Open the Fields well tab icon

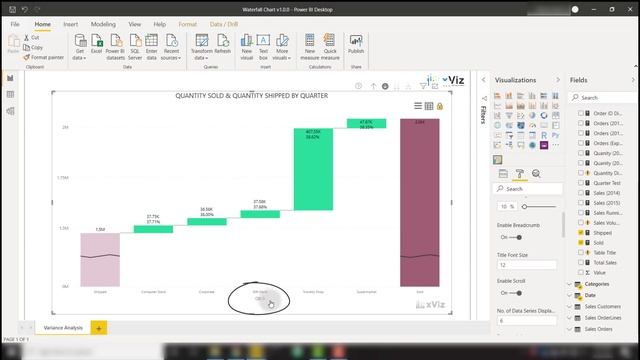pos(503,174)
